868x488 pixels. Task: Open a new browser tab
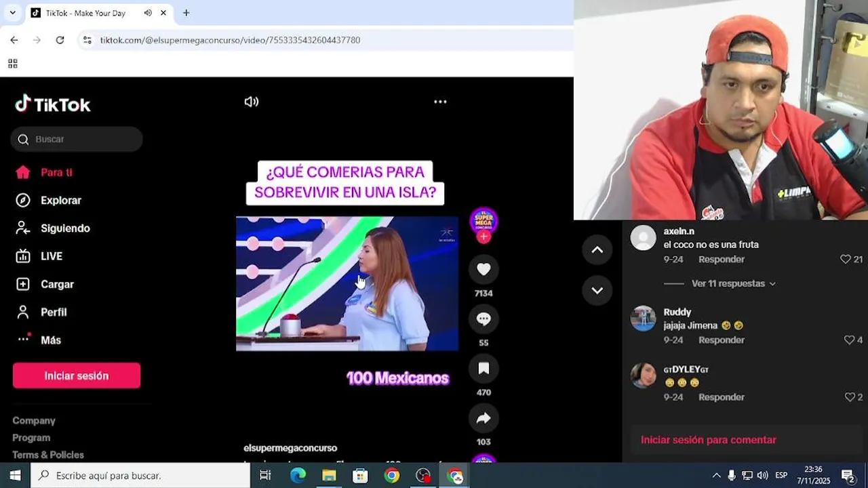[x=186, y=13]
